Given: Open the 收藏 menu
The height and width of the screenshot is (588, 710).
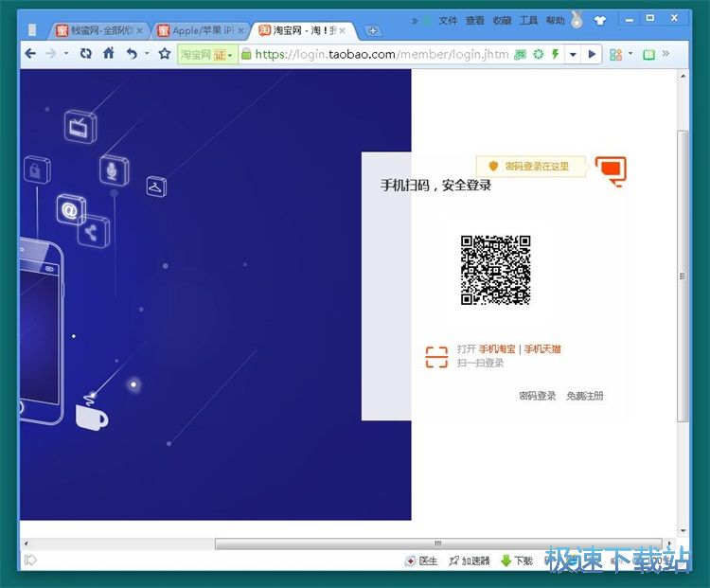Looking at the screenshot, I should (502, 21).
